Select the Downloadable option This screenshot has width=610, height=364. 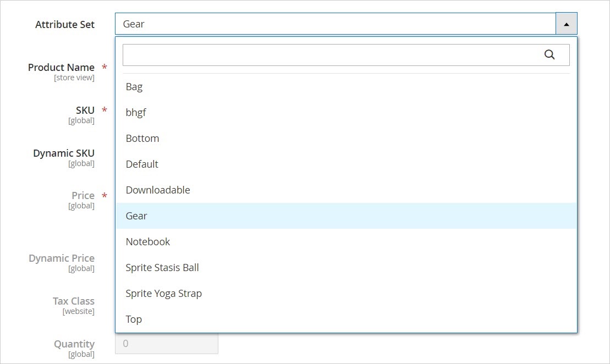pos(158,190)
